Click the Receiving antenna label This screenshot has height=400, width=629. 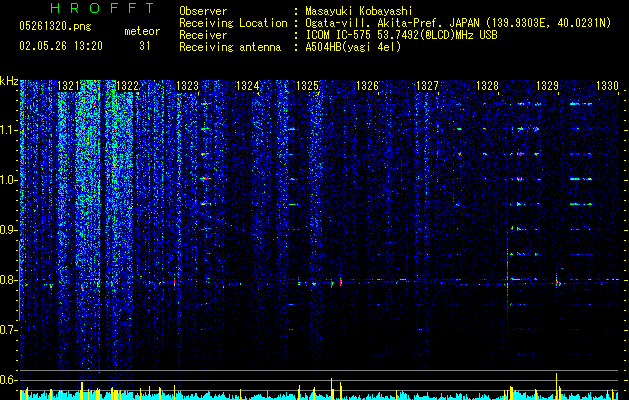pos(230,47)
